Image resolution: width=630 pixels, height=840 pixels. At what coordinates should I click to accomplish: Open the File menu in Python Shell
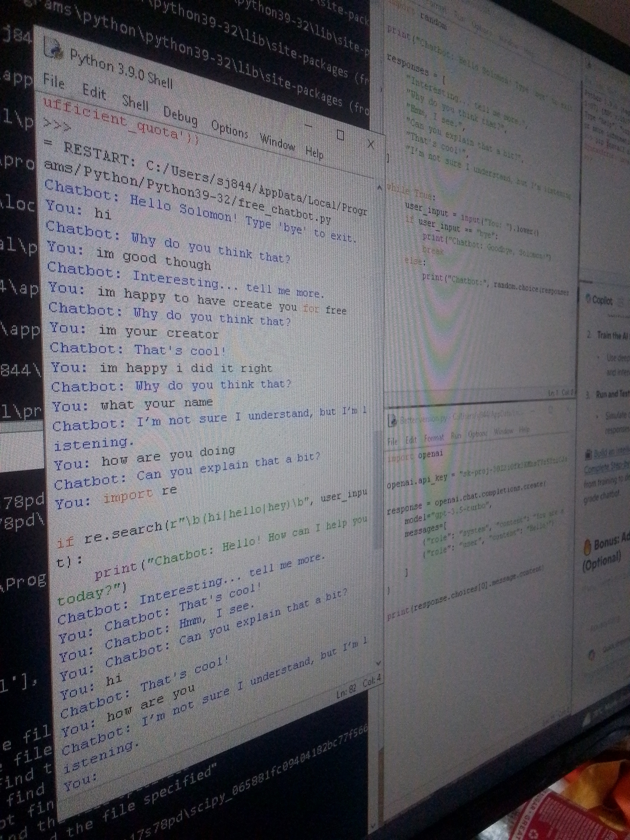[54, 81]
